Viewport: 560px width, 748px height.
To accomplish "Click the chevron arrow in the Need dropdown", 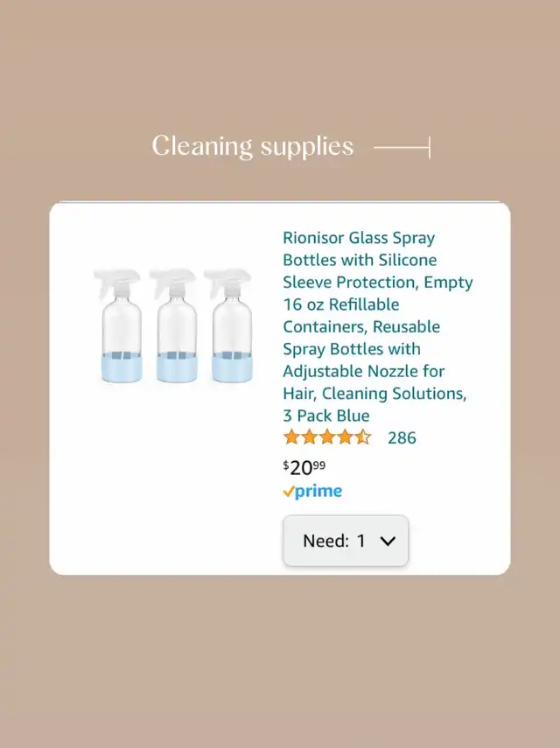I will (x=388, y=541).
